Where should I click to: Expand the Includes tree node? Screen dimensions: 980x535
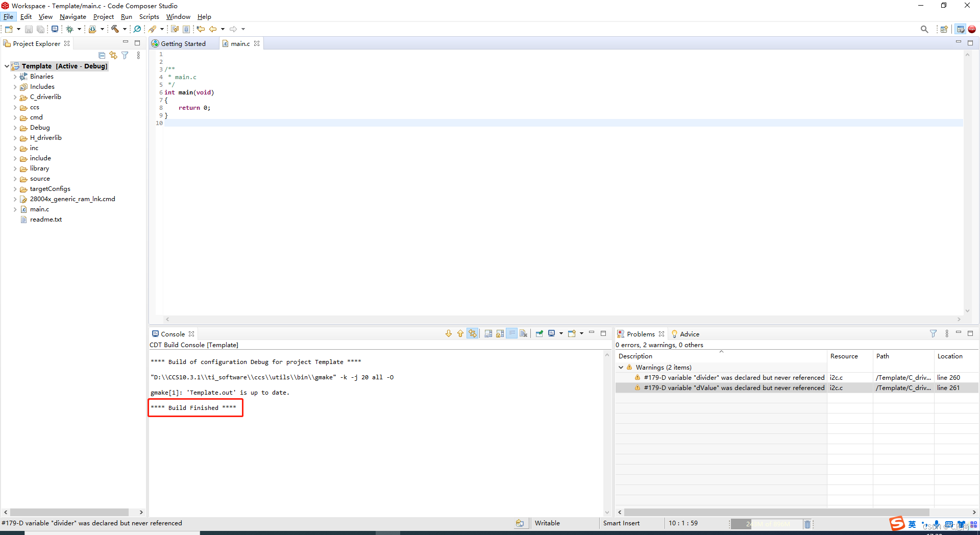[x=15, y=87]
